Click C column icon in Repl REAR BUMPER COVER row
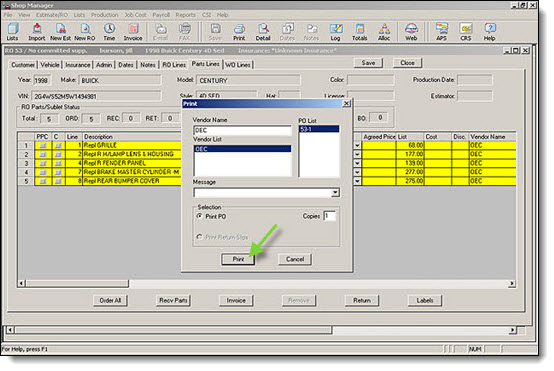The image size is (554, 371). [x=58, y=181]
